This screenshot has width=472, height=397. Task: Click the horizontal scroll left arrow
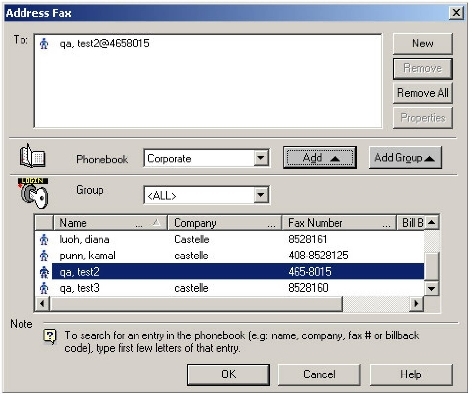click(x=43, y=304)
